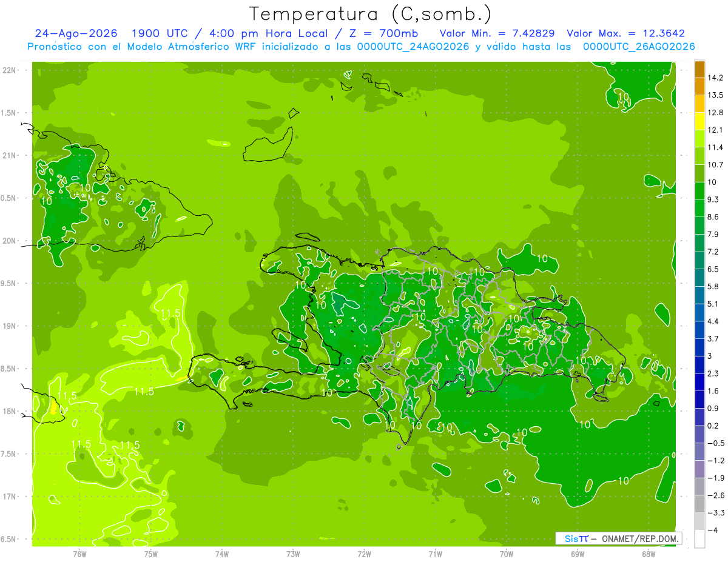Image resolution: width=728 pixels, height=562 pixels.
Task: Click the '0000UTC_26AGO2026' valid-until time
Action: pos(639,47)
